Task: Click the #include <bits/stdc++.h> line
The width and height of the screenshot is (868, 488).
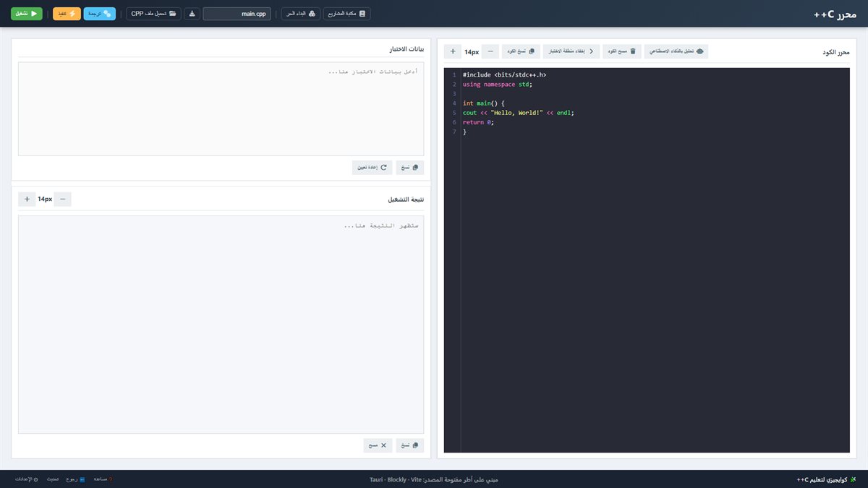Action: pos(504,74)
